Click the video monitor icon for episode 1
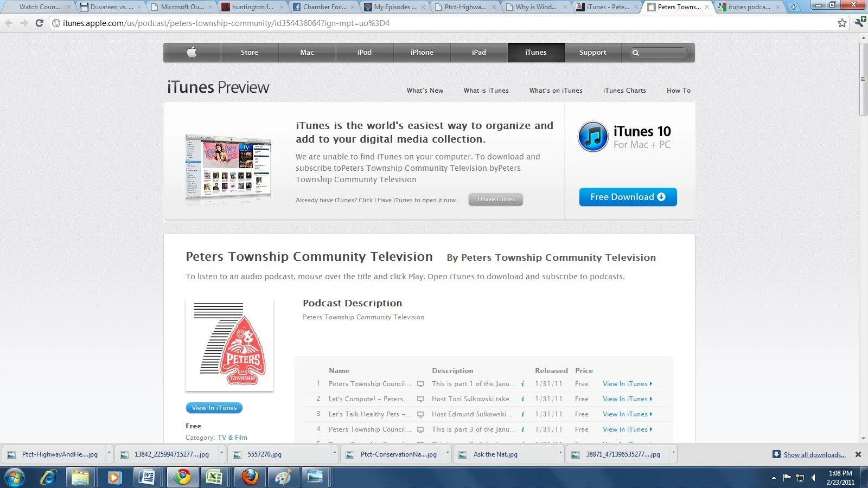The height and width of the screenshot is (488, 868). click(420, 384)
